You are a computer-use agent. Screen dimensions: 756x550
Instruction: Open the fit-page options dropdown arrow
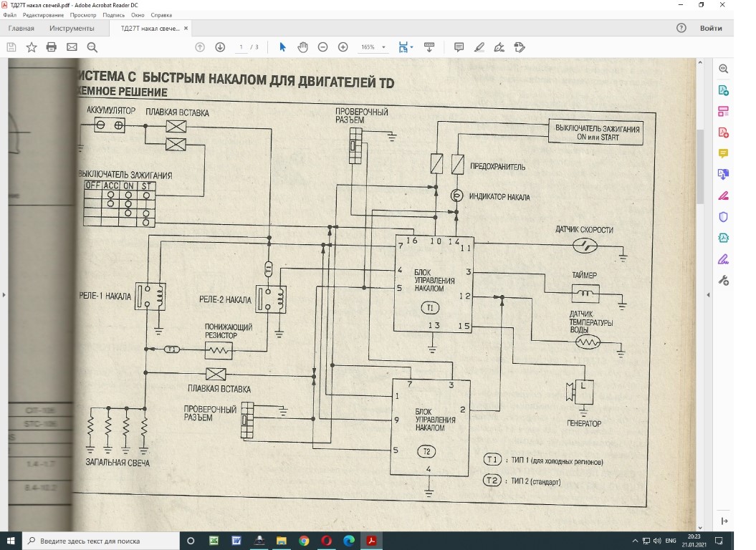(x=411, y=47)
